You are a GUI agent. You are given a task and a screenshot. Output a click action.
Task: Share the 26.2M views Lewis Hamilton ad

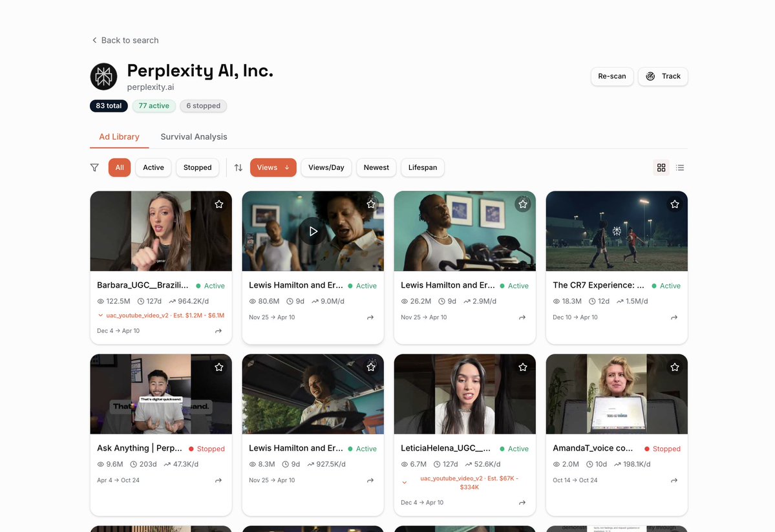(522, 317)
